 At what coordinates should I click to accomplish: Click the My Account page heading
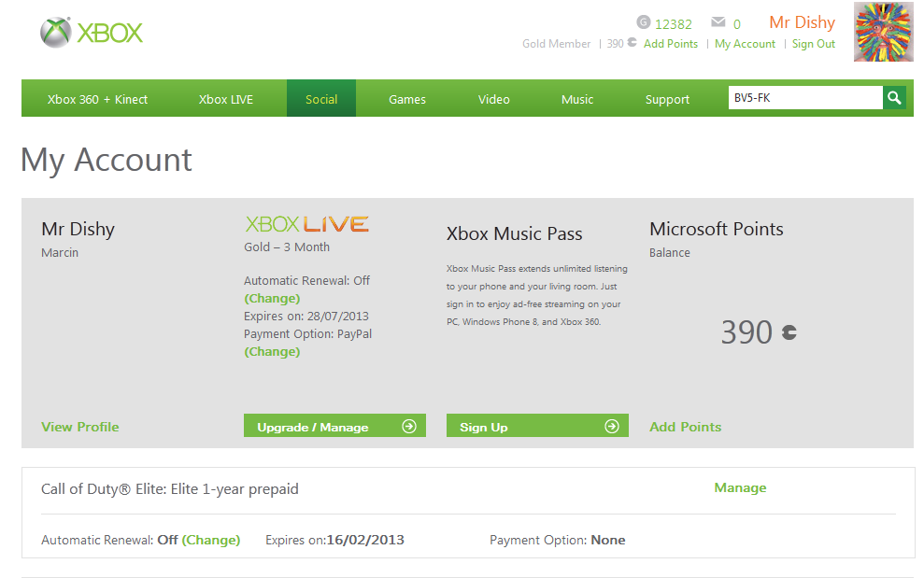[x=107, y=160]
